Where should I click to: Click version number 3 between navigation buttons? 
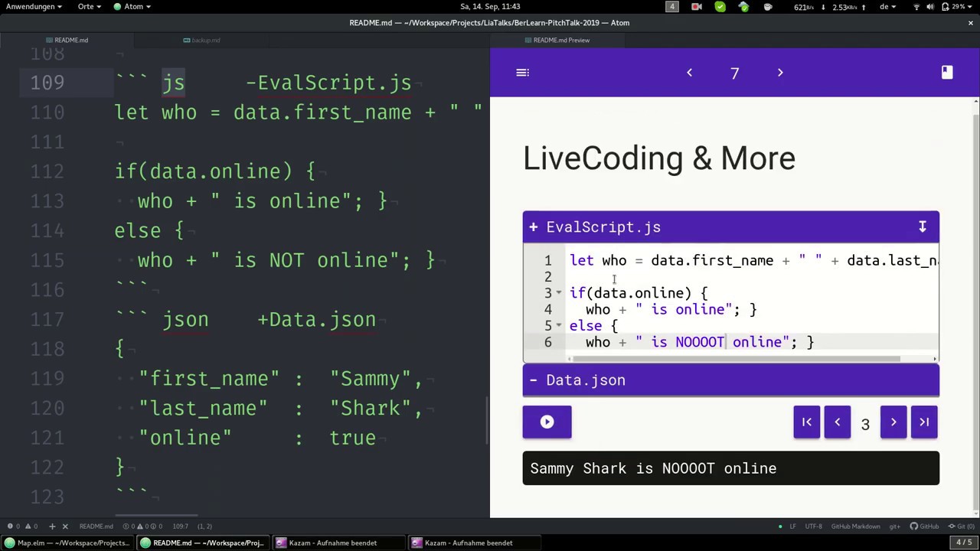pyautogui.click(x=865, y=425)
